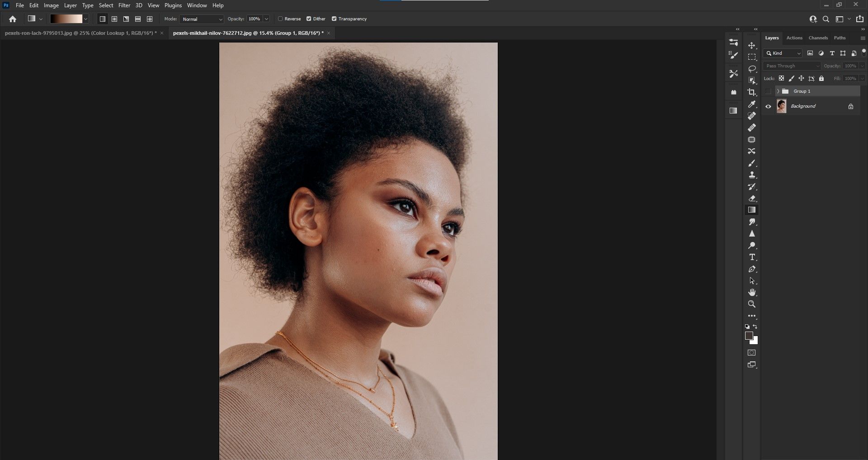This screenshot has width=868, height=460.
Task: Open the tool preset picker dropdown
Action: coord(41,19)
